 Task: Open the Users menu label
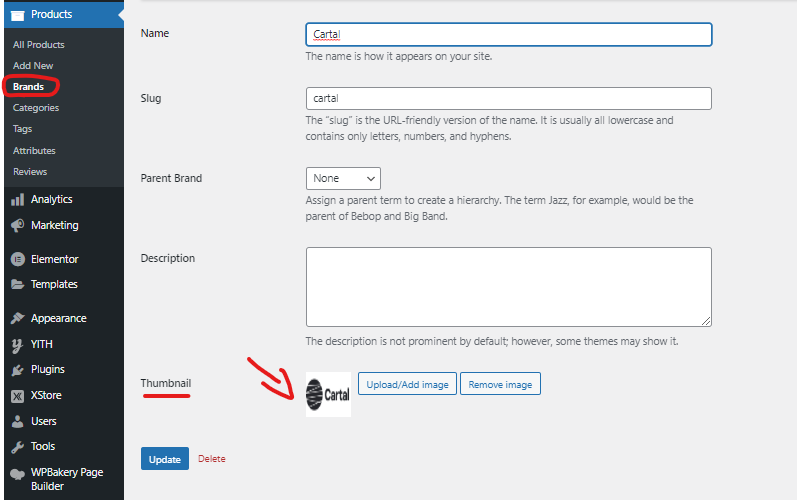click(x=44, y=421)
